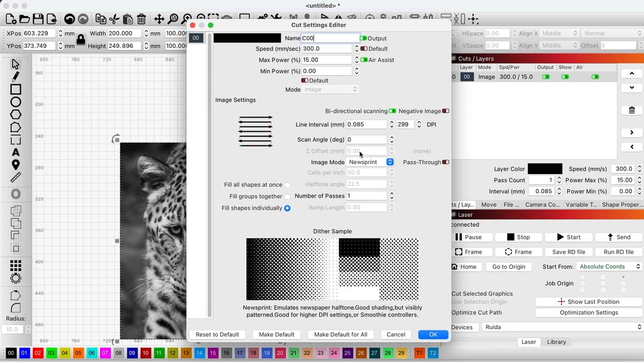Click the Start button in Laser panel

click(x=569, y=237)
